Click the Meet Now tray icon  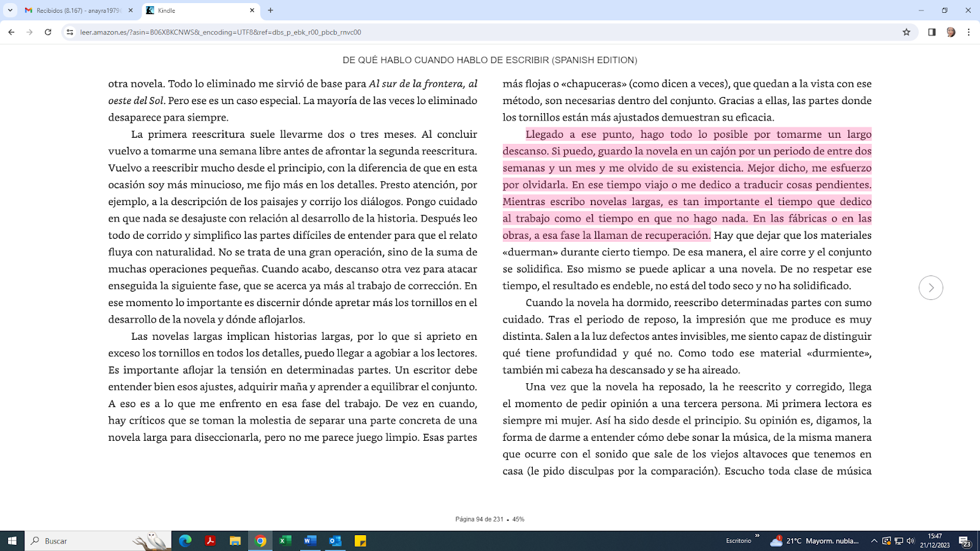(x=886, y=541)
